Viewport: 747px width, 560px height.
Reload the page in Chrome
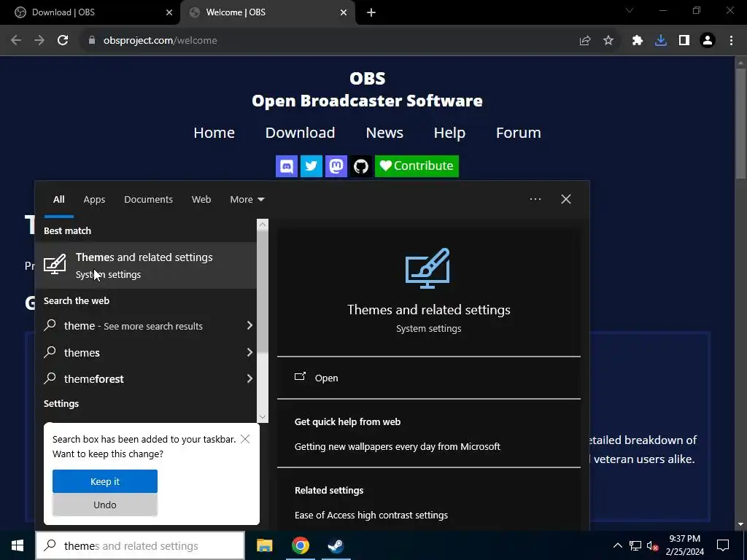tap(63, 41)
